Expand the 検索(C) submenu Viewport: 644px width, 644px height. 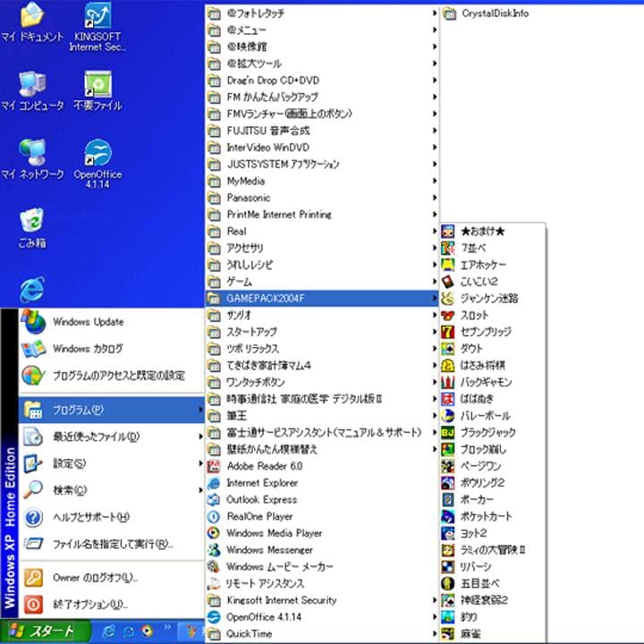click(x=112, y=490)
